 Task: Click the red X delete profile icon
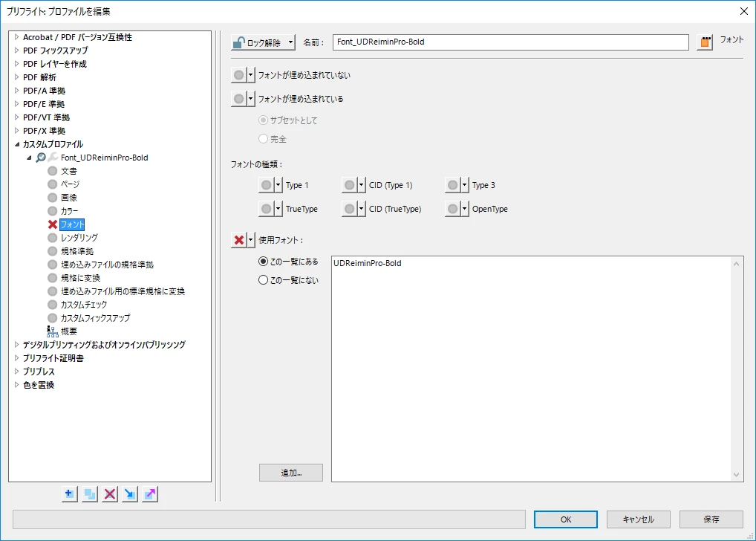pyautogui.click(x=110, y=493)
